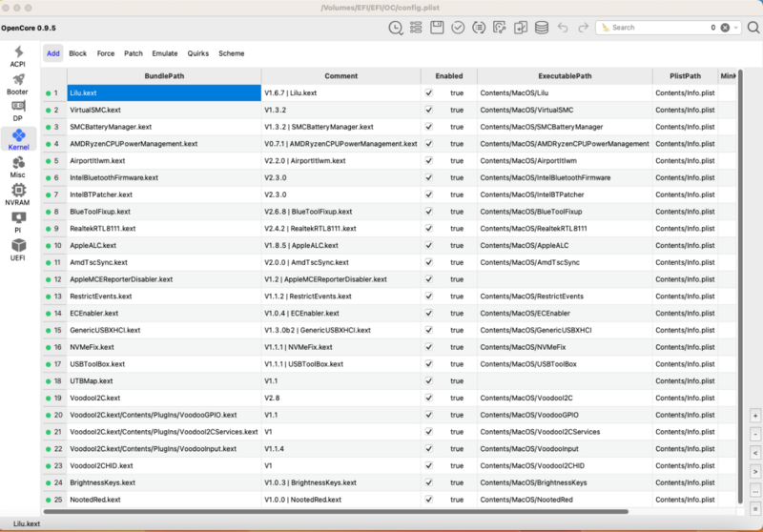763x532 pixels.
Task: Click the broom icon in search field
Action: coord(606,28)
